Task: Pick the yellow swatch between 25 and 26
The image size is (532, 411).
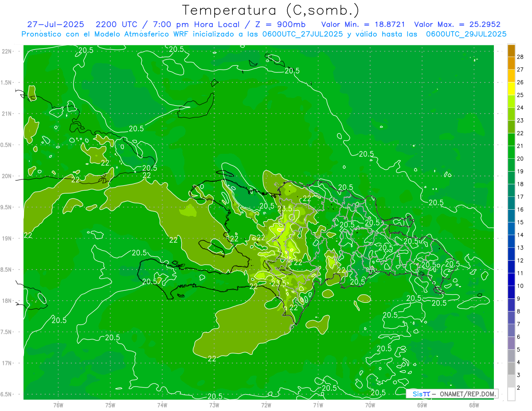Action: point(511,89)
